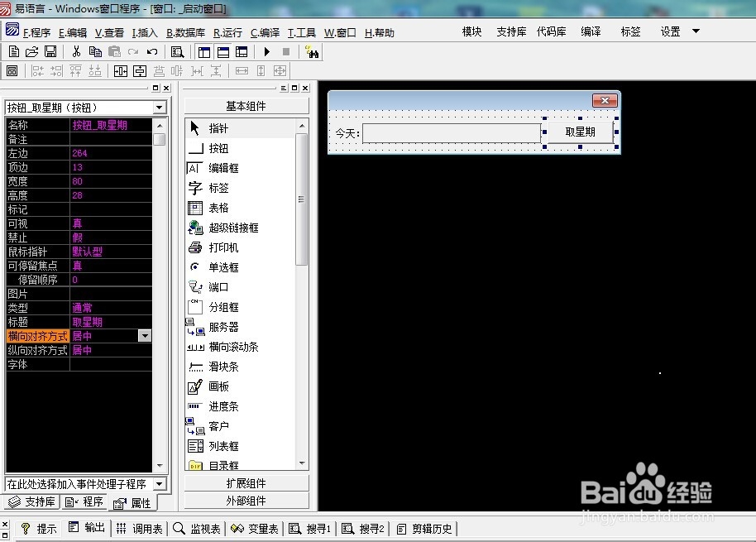Open the event handler subroutine dropdown

click(160, 483)
